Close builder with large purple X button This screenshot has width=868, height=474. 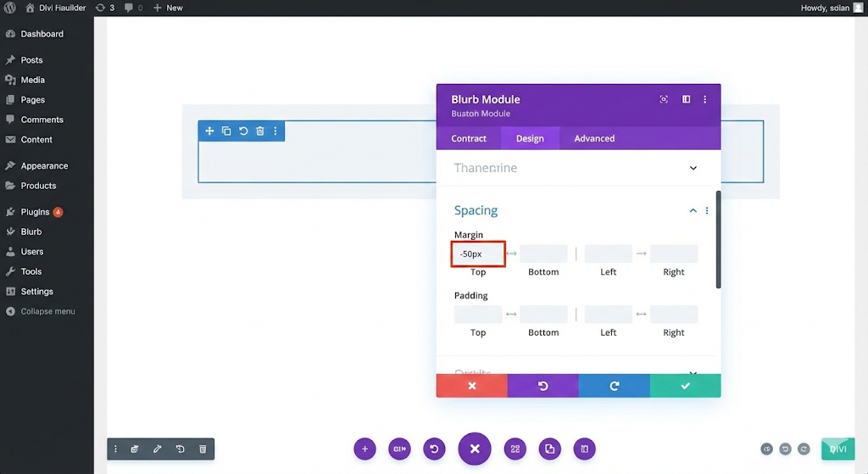pyautogui.click(x=475, y=449)
